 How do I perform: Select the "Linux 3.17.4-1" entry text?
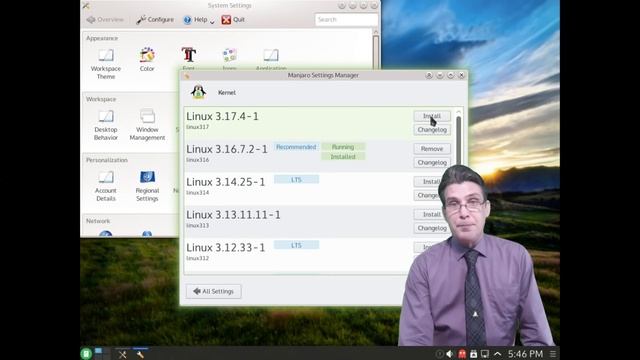(x=222, y=116)
